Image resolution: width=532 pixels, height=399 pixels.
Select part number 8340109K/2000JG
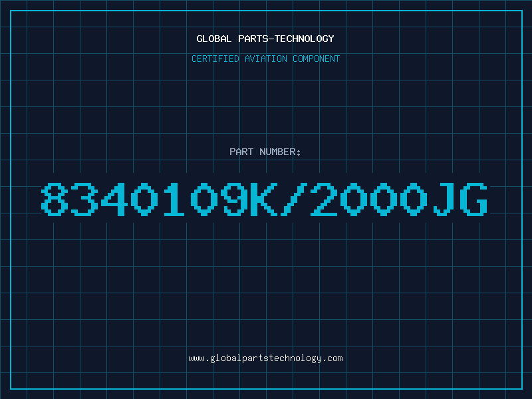pyautogui.click(x=265, y=199)
